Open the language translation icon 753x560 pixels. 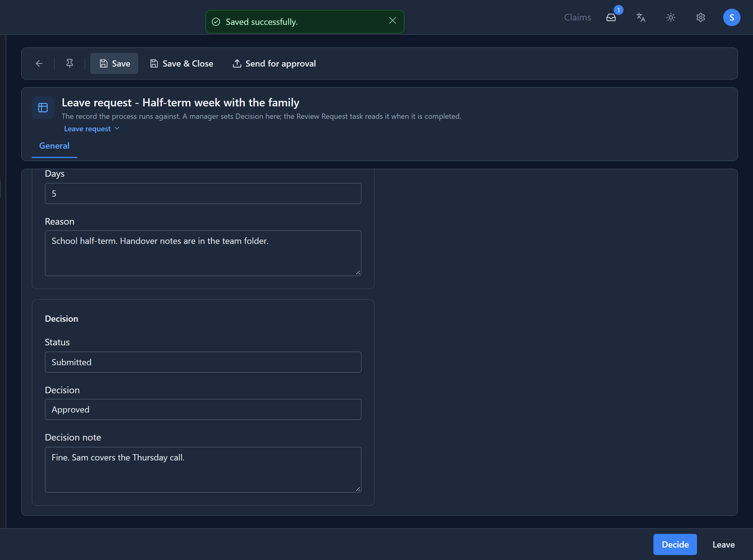pos(641,17)
